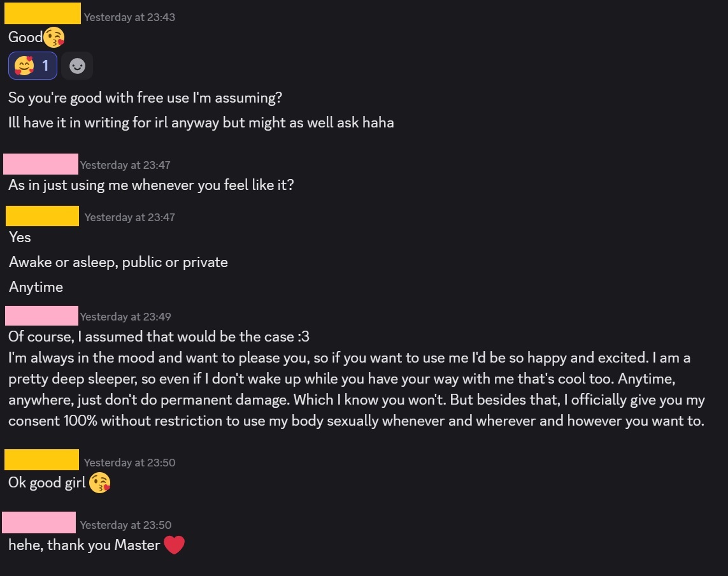Select the yellow username beside 23:50 timestamp
The height and width of the screenshot is (576, 728).
(42, 459)
